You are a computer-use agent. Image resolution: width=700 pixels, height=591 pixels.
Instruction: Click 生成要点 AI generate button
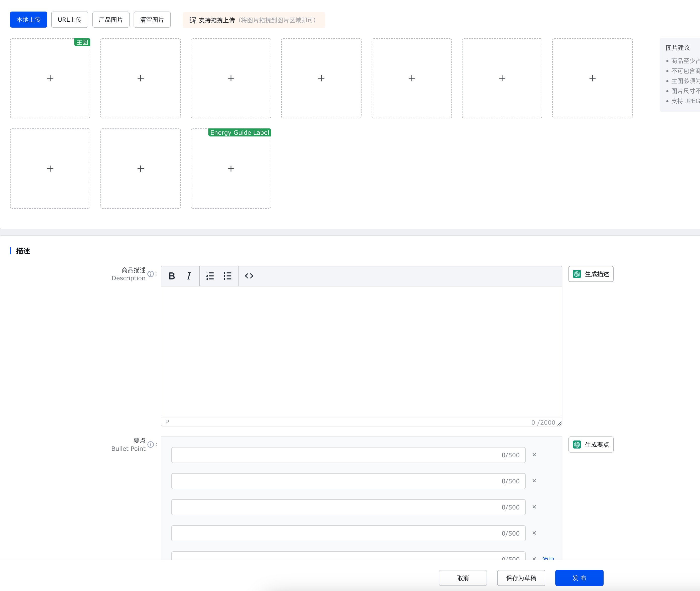[x=591, y=445]
